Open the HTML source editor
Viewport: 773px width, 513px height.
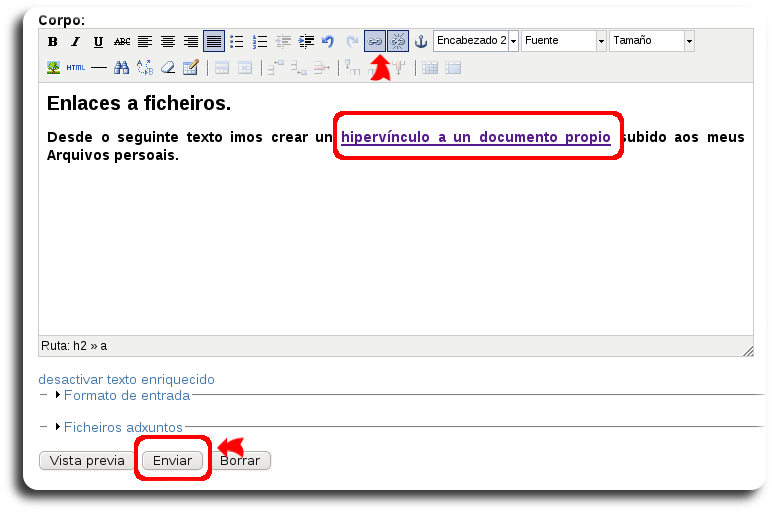click(76, 68)
